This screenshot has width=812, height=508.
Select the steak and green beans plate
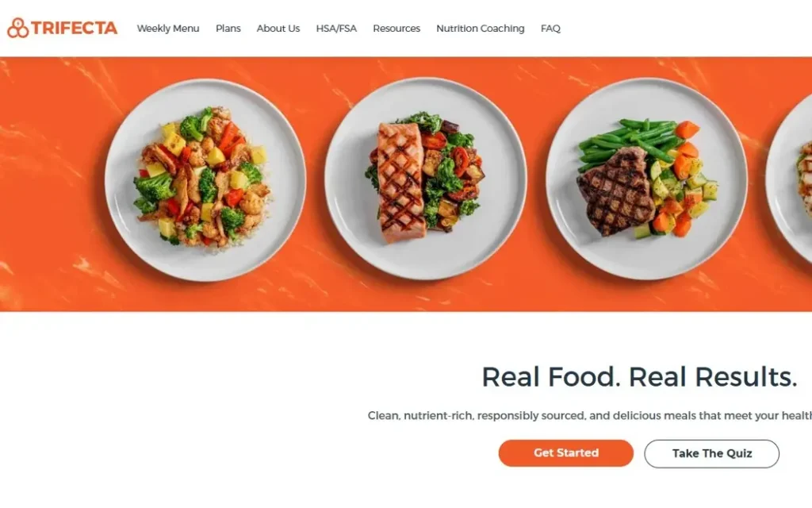tap(646, 179)
